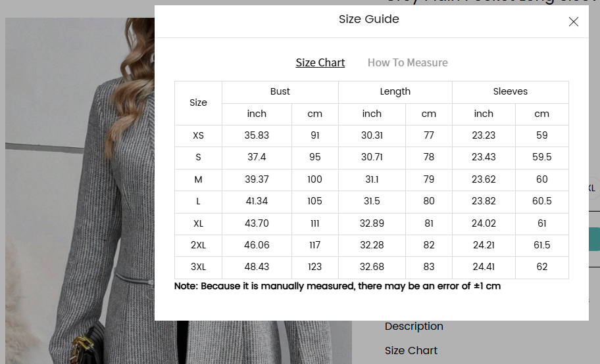
Task: Open the Description section on product page
Action: pos(414,327)
